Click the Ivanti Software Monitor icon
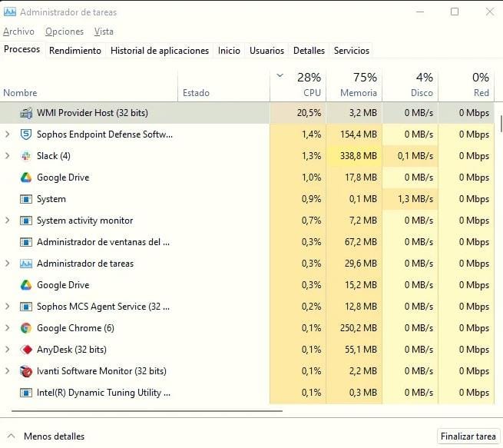503x448 pixels. [x=25, y=371]
